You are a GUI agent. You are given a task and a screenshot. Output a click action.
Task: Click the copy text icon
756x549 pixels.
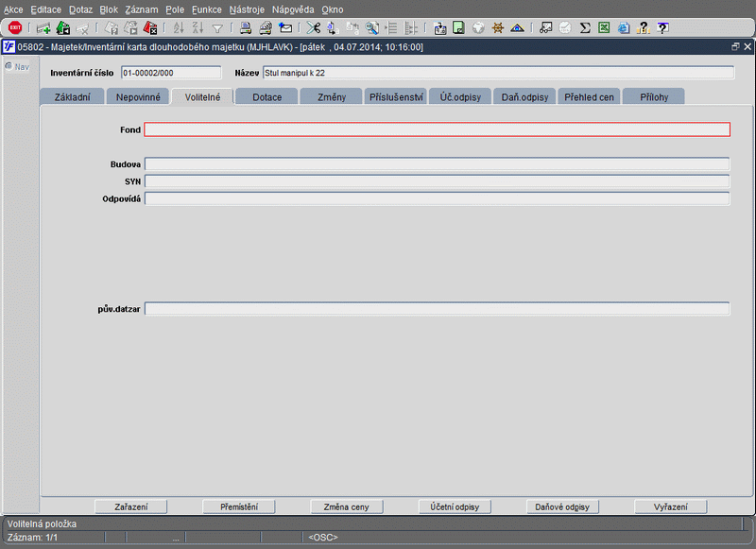coord(333,28)
